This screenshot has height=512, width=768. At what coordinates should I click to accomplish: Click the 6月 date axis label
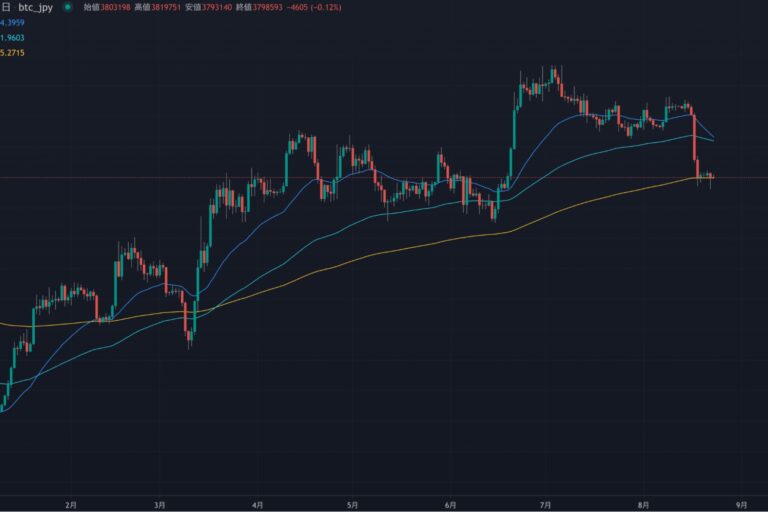pyautogui.click(x=451, y=505)
